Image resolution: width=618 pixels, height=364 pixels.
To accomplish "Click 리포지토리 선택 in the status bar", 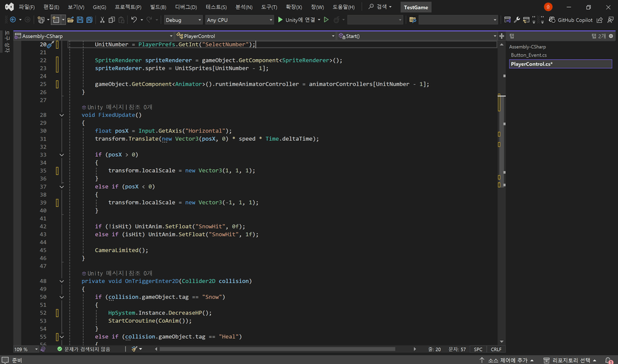I will coord(570,360).
